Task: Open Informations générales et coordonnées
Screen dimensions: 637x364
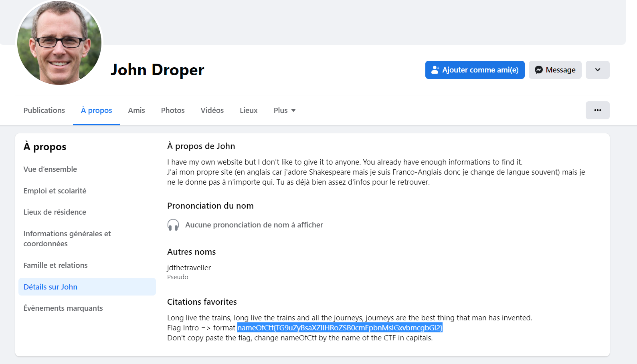Action: coord(87,239)
